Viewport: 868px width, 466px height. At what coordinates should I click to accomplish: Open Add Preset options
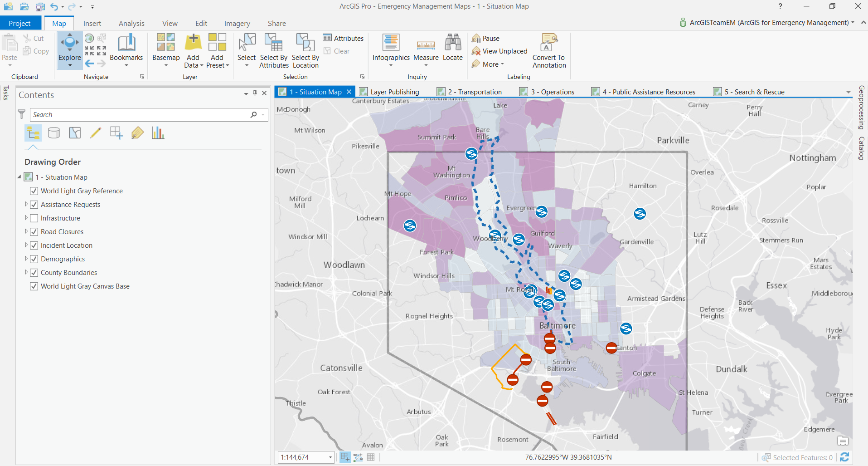[x=218, y=50]
